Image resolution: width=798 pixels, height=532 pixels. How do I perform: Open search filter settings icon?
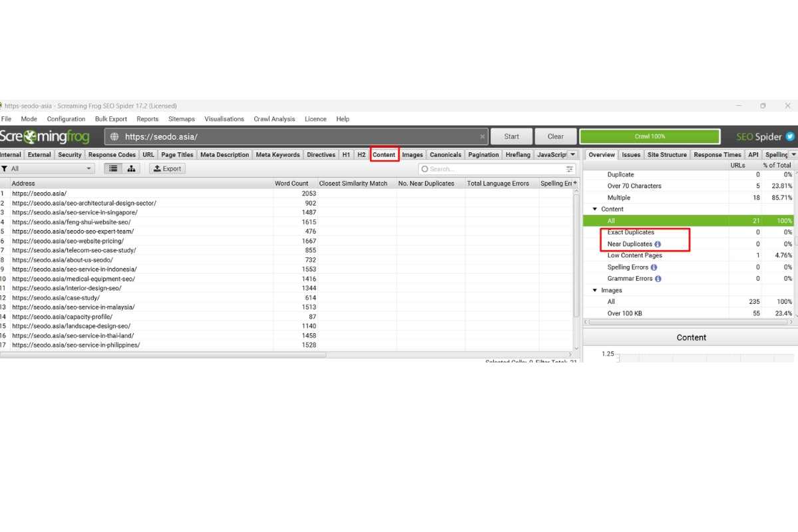pyautogui.click(x=570, y=169)
